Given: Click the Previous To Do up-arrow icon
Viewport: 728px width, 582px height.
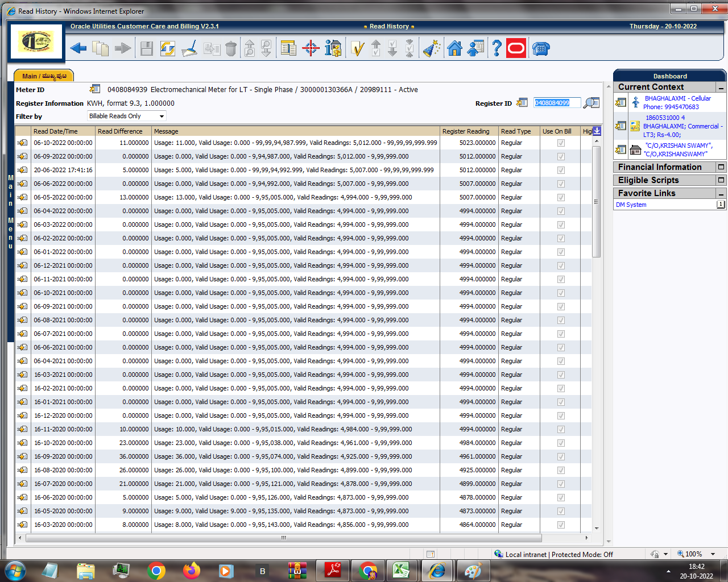Looking at the screenshot, I should click(x=376, y=49).
